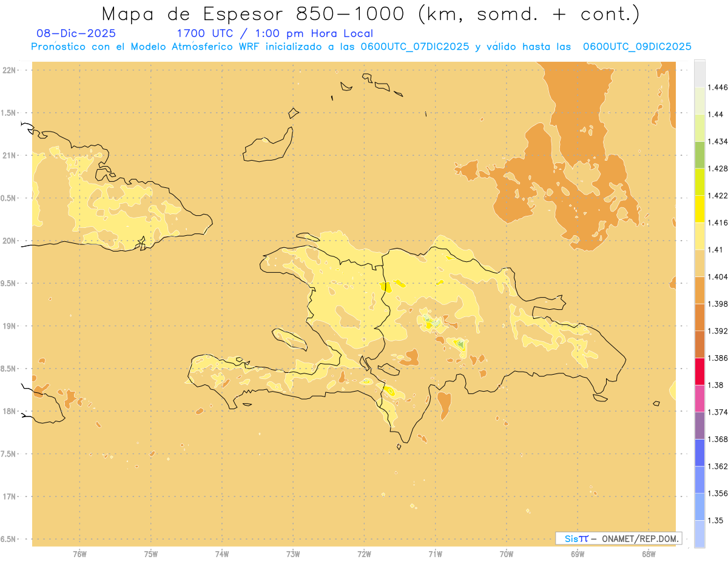The image size is (728, 562).
Task: Click the '72W' longitude label
Action: point(364,554)
